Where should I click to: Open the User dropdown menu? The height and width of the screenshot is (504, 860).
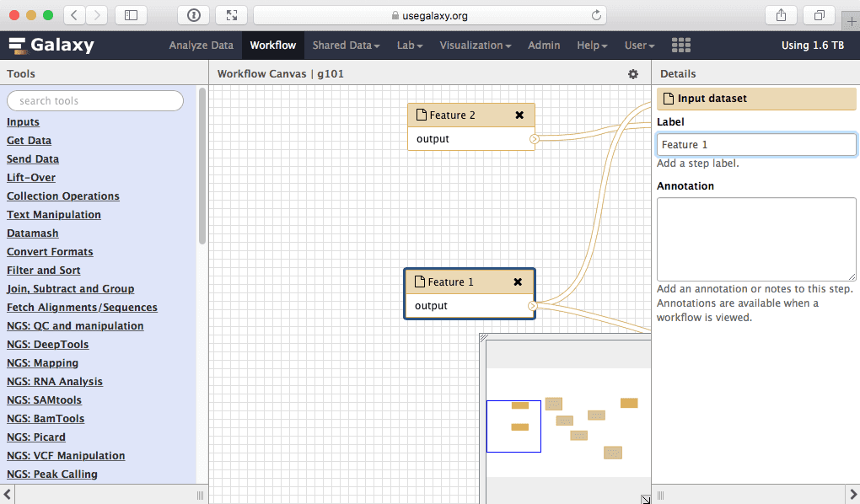pos(639,46)
